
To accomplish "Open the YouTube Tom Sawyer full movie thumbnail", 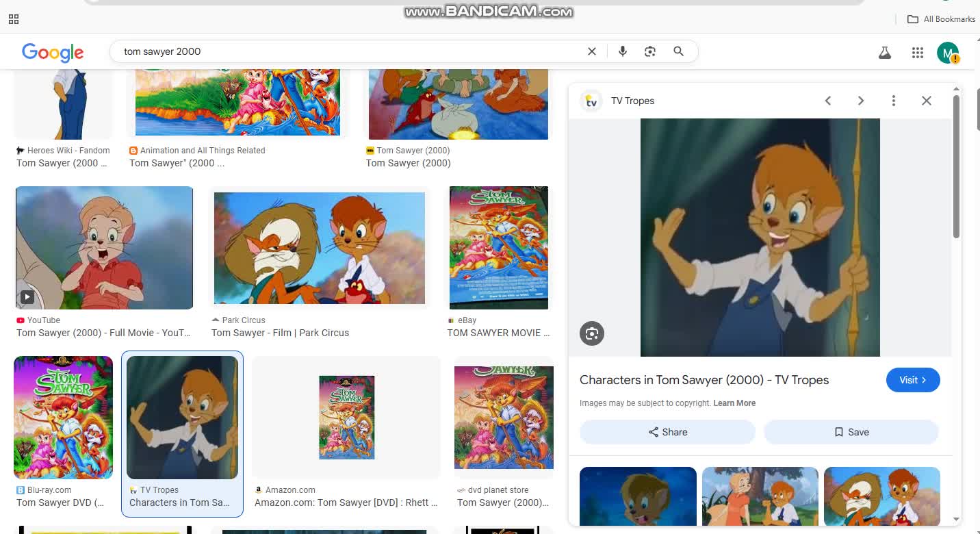I will click(104, 248).
